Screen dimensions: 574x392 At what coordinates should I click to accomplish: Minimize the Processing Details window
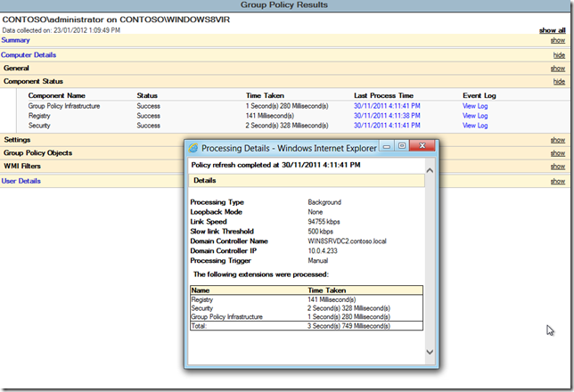point(388,146)
